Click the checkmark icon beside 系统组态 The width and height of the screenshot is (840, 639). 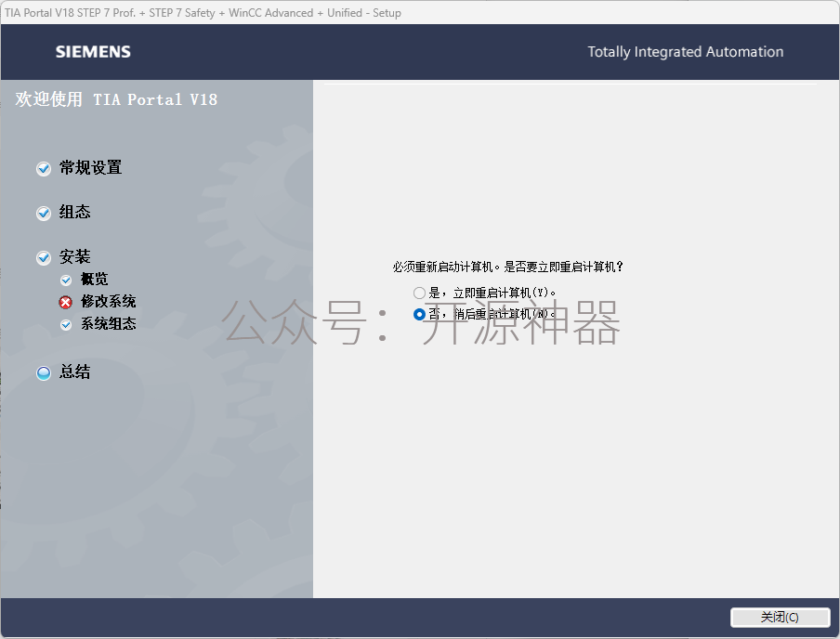tap(66, 324)
